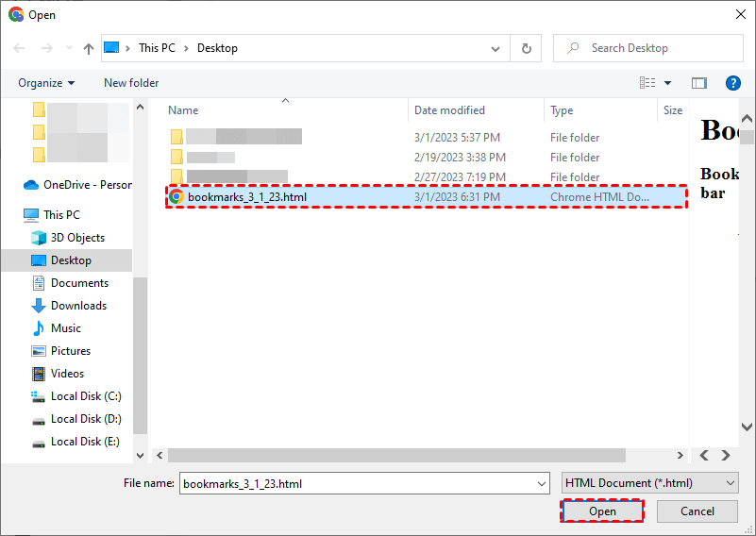The image size is (756, 536).
Task: Click preview pane scroll down arrow
Action: click(747, 427)
